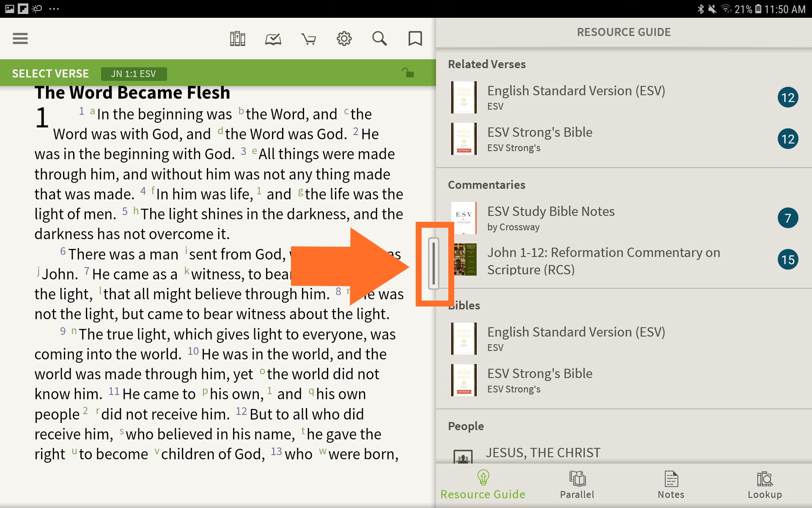The image size is (812, 508).
Task: Open the shopping cart store
Action: click(x=309, y=39)
